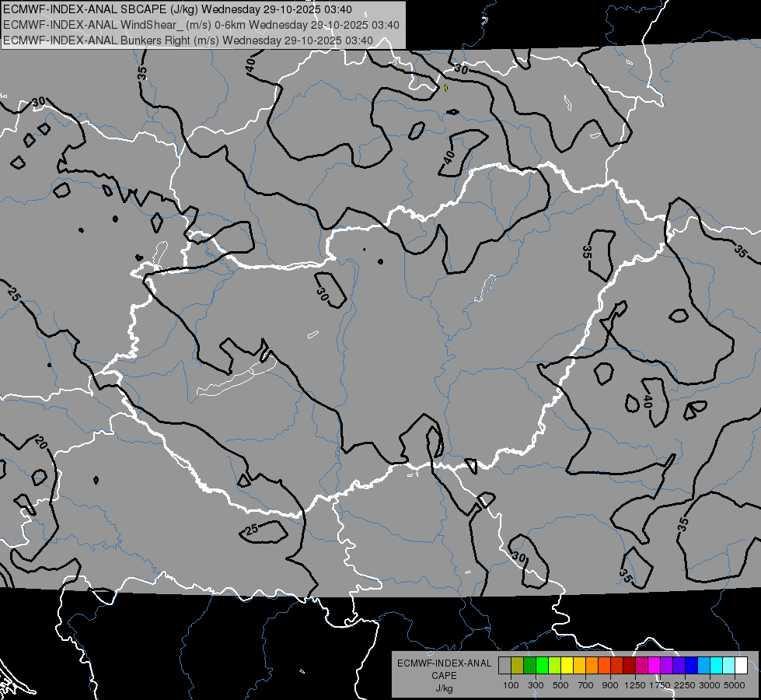761x700 pixels.
Task: Select the white swatch at legend end
Action: tap(742, 665)
